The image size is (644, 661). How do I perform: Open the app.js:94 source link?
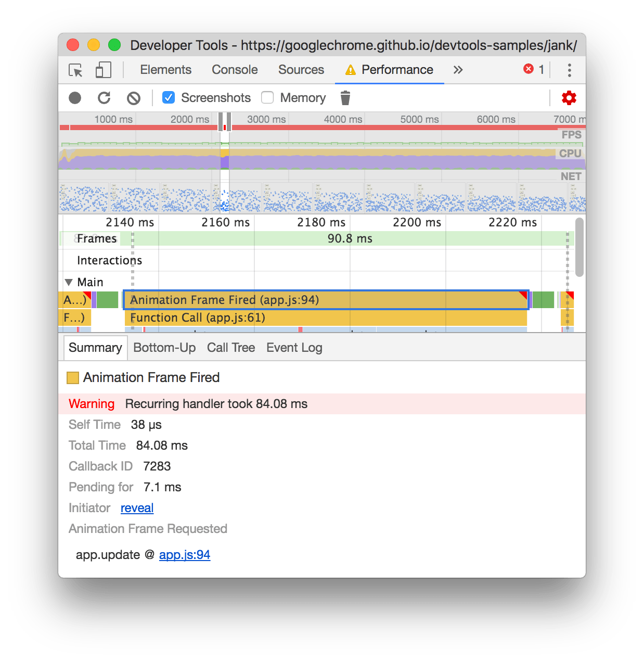pyautogui.click(x=185, y=555)
